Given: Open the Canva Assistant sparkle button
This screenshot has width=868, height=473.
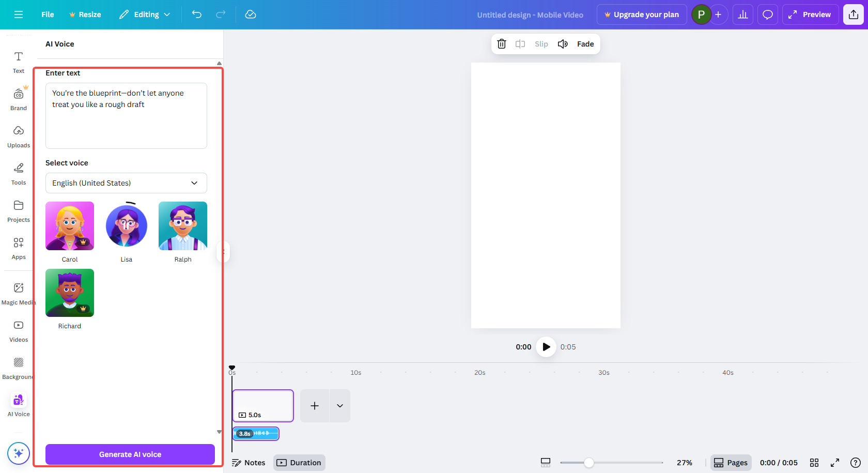Looking at the screenshot, I should point(18,453).
